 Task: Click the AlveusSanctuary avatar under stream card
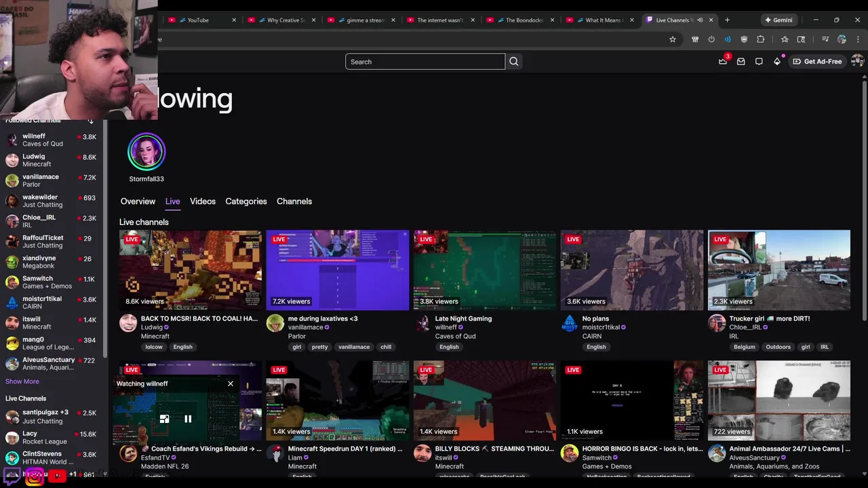pos(717,453)
